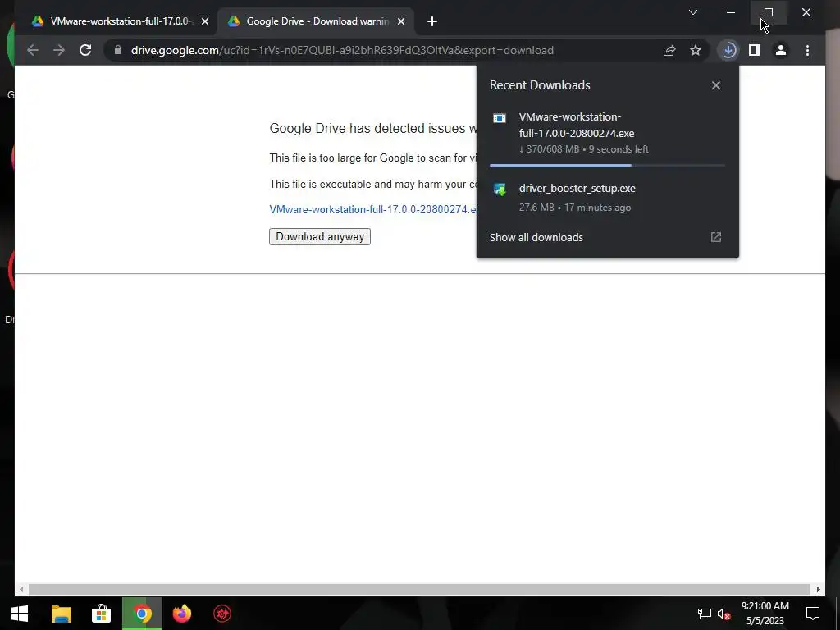Click the Recent Downloads heading
840x630 pixels.
pos(540,85)
